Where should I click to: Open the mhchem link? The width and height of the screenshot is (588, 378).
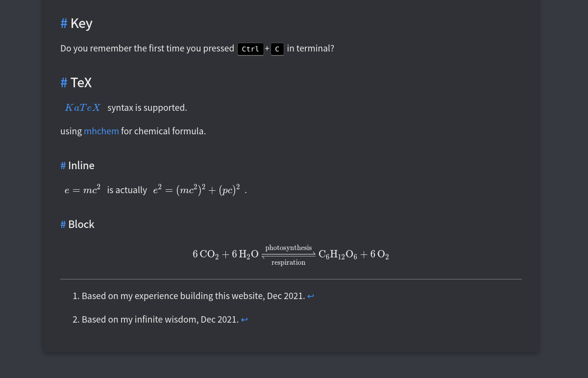tap(101, 131)
